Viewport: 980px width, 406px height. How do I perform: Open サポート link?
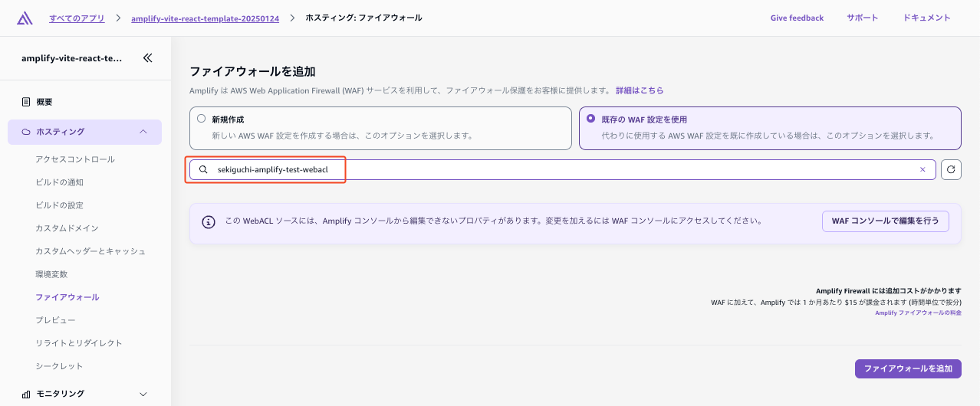[863, 18]
